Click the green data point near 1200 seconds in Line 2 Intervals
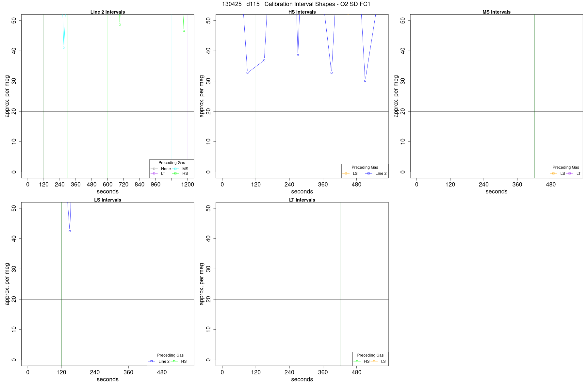This screenshot has height=392, width=588. click(184, 31)
